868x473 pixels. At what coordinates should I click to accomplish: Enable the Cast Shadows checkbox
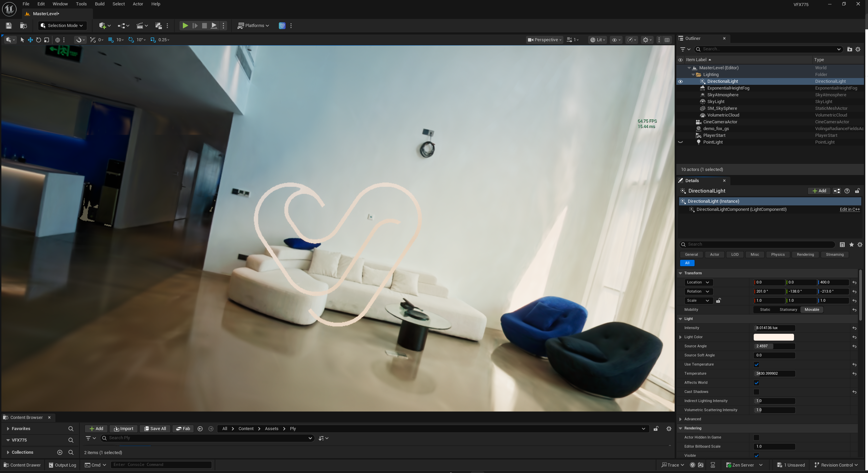point(756,392)
